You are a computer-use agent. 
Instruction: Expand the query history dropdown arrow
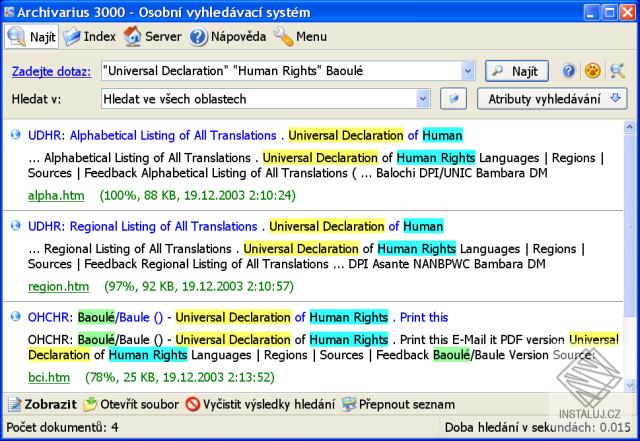click(x=468, y=71)
